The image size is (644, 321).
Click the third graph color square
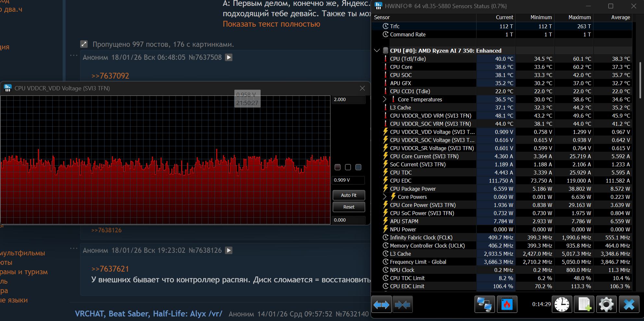pos(358,167)
